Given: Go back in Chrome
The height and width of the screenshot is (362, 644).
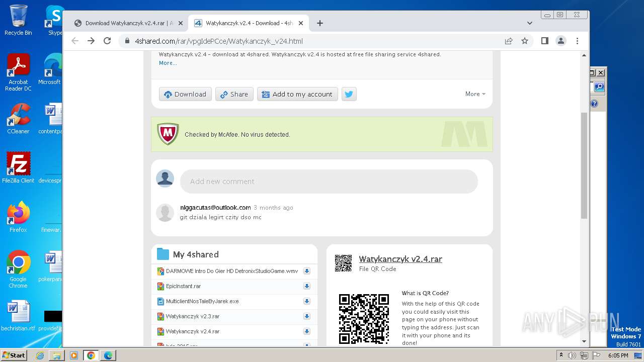Looking at the screenshot, I should (x=75, y=41).
